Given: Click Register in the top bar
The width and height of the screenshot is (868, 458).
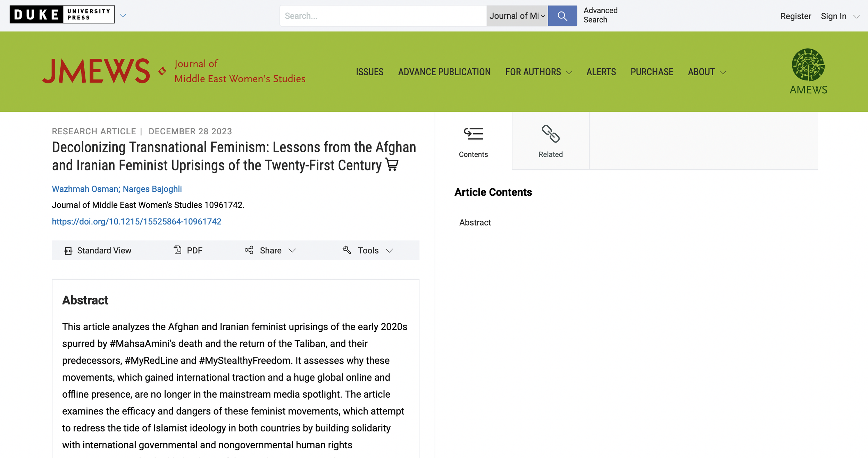Looking at the screenshot, I should click(x=795, y=16).
